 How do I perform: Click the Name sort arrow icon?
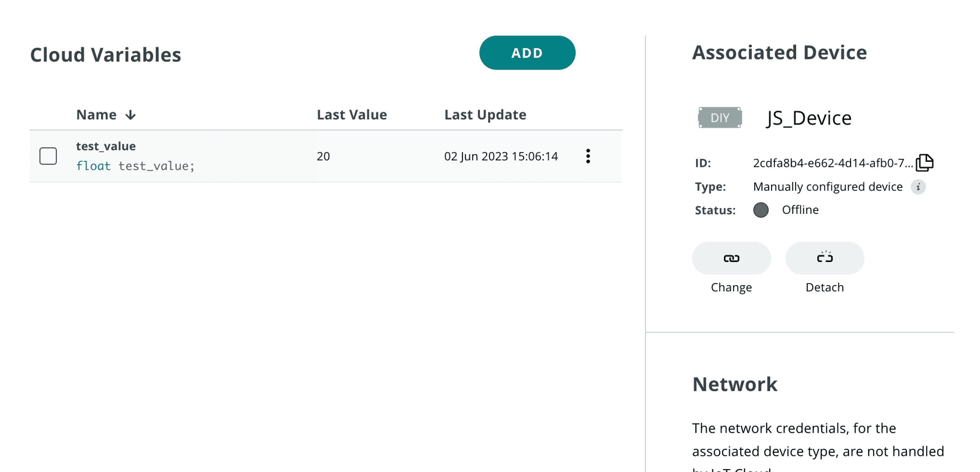131,115
